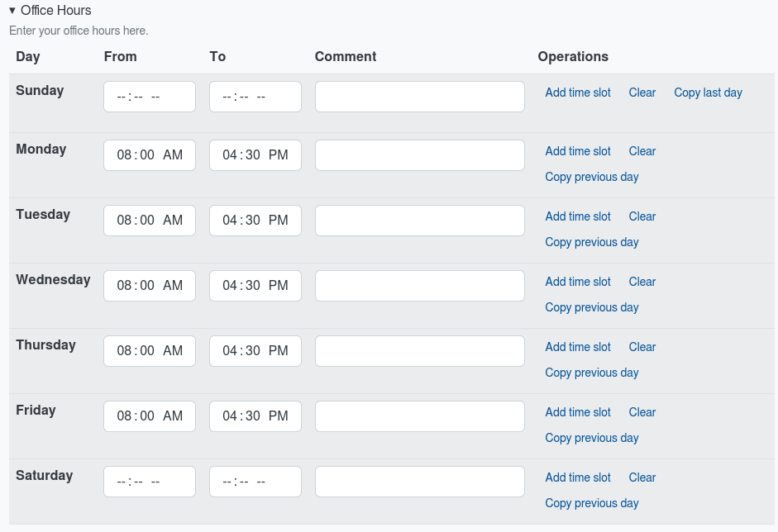Copy last day into Sunday's schedule

point(708,92)
